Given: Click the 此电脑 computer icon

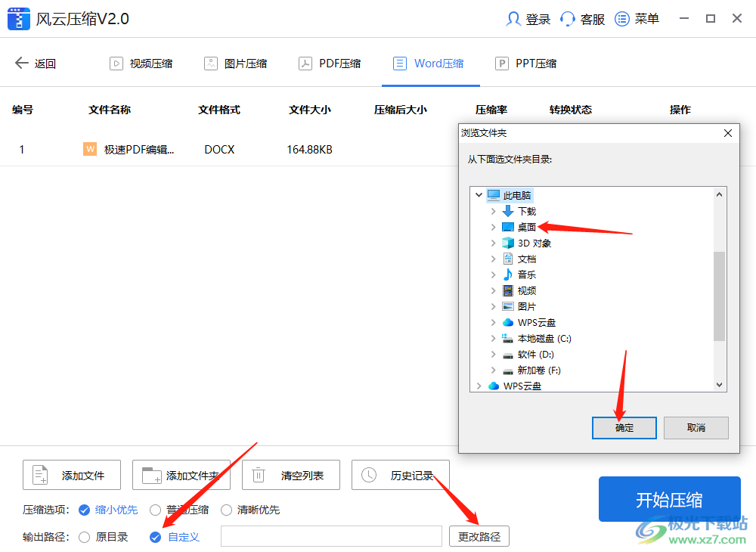Looking at the screenshot, I should pyautogui.click(x=494, y=195).
